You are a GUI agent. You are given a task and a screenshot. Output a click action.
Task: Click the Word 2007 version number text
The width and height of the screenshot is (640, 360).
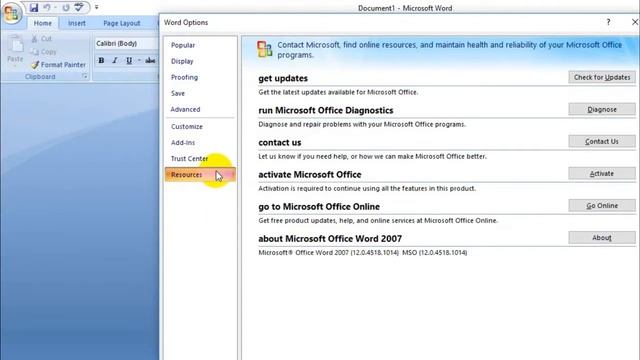pos(362,253)
